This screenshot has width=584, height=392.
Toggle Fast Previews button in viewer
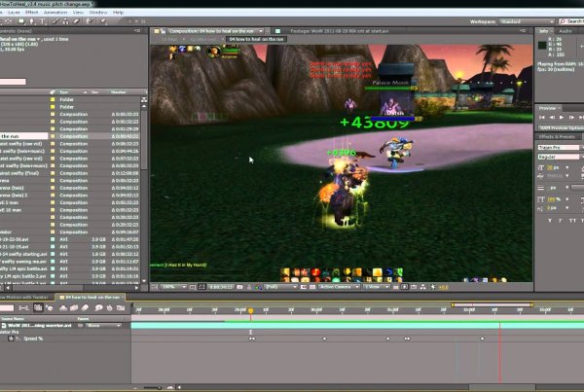coord(405,287)
